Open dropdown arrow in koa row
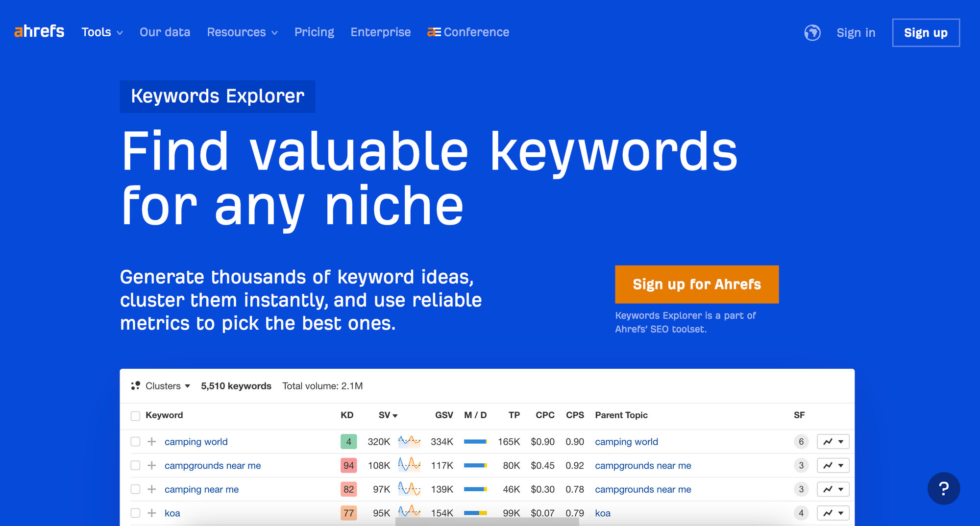 tap(841, 513)
